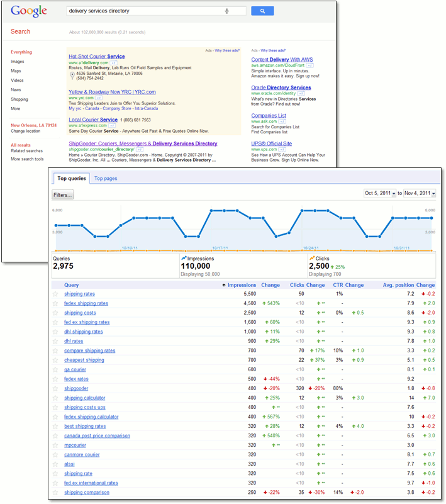The image size is (446, 504).
Task: Click the +1 button beside www.yrc.com
Action: tap(99, 98)
